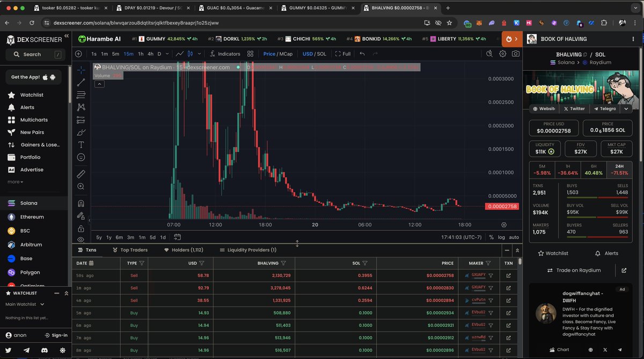
Task: Open token Twitter link
Action: click(573, 108)
